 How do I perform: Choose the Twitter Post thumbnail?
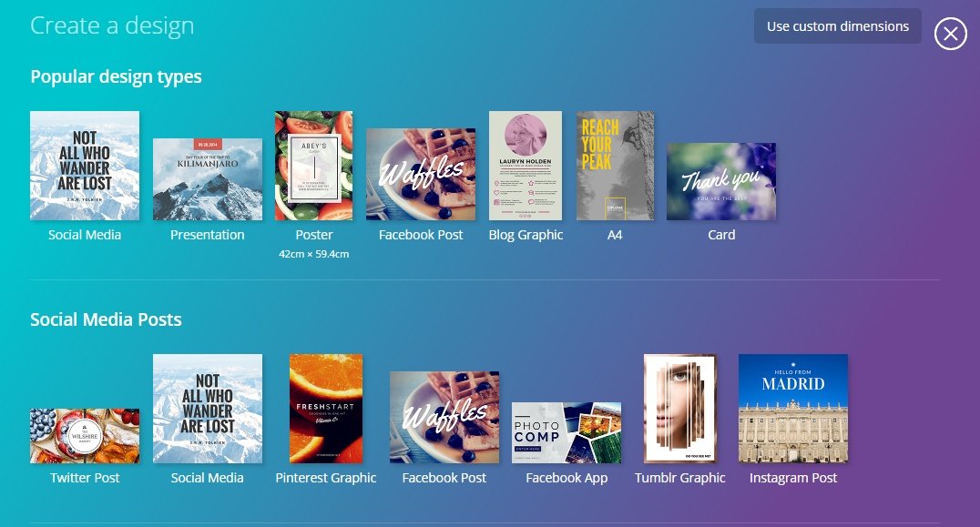85,436
